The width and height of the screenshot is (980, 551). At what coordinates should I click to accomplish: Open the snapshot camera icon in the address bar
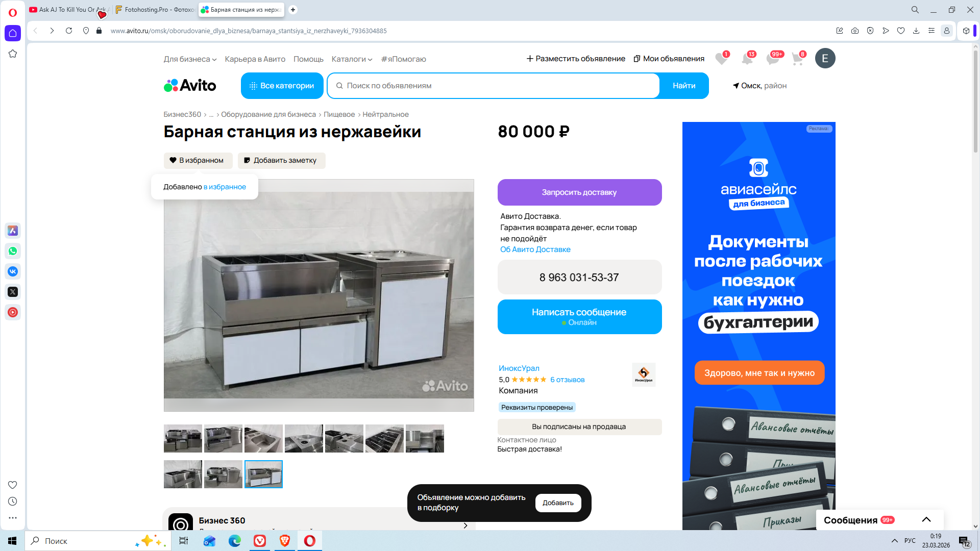(x=855, y=31)
